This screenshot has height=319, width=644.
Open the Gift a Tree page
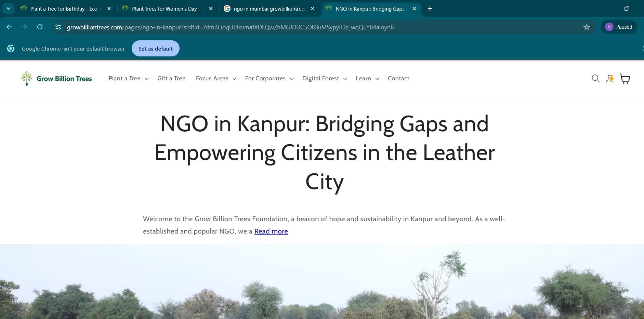(171, 79)
